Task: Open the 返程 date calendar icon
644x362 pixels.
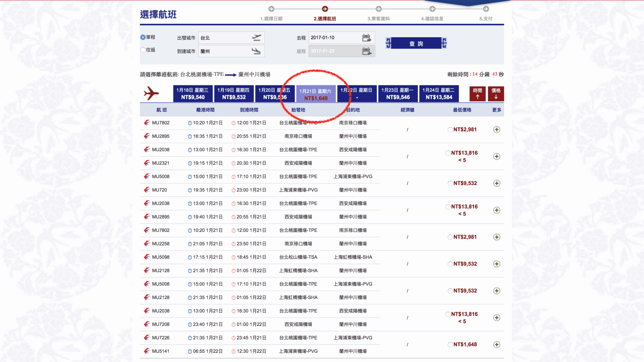Action: tap(367, 51)
